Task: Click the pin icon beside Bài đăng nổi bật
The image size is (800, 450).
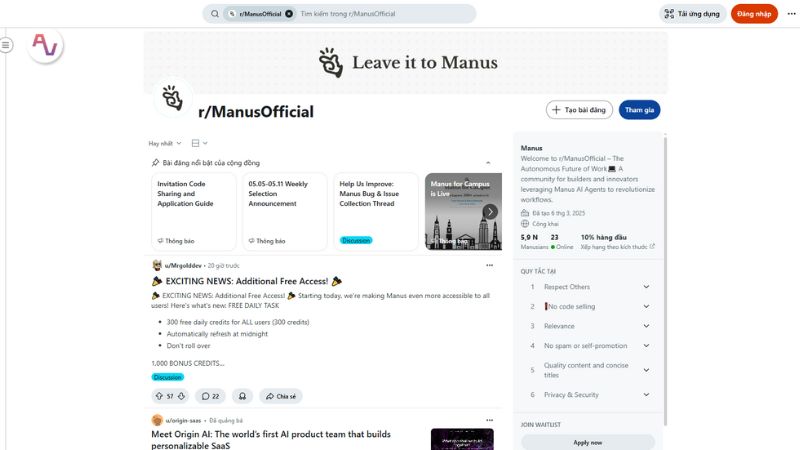Action: point(155,163)
